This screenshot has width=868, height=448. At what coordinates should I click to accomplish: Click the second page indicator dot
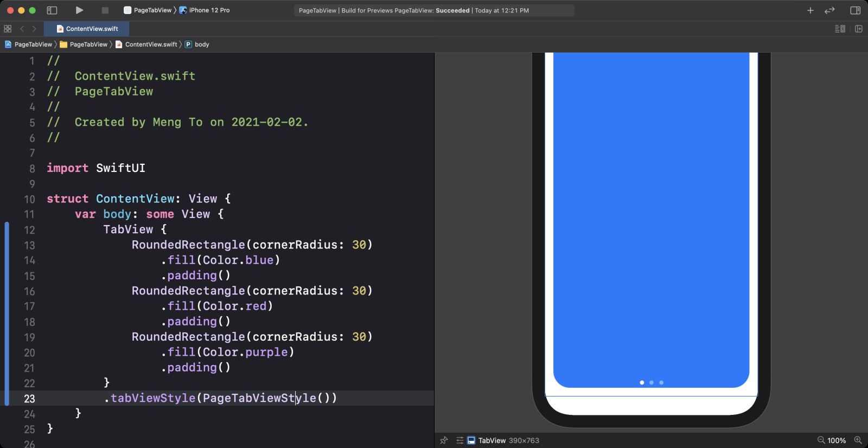click(652, 382)
